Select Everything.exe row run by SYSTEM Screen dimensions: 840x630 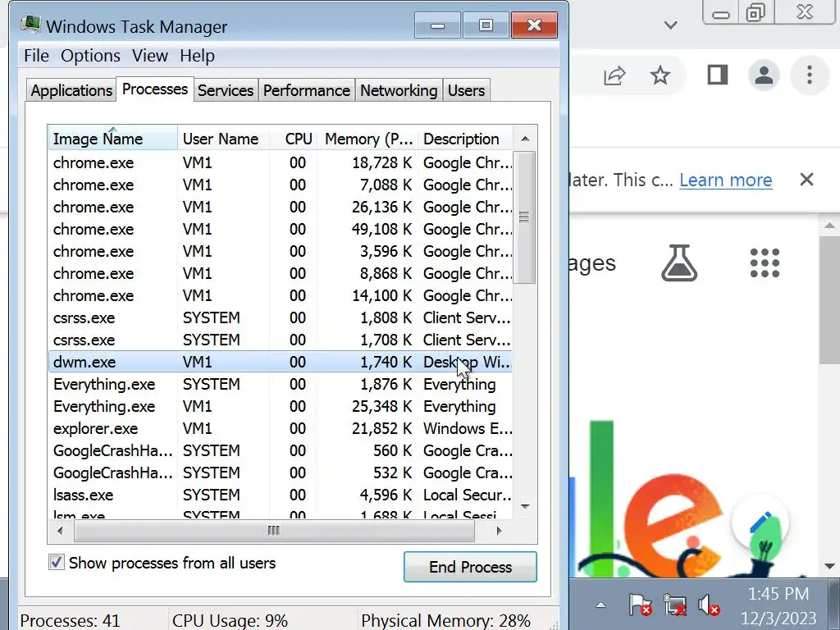tap(281, 384)
